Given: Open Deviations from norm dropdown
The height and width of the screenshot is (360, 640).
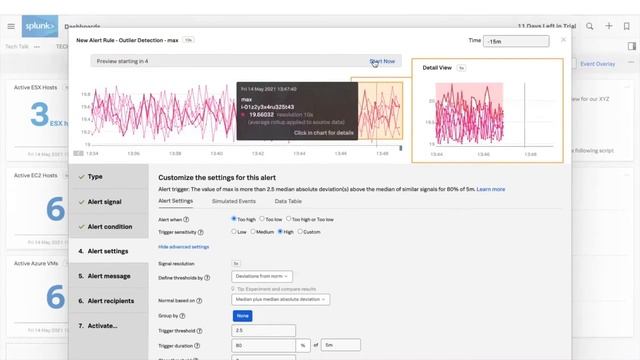Looking at the screenshot, I should [262, 276].
